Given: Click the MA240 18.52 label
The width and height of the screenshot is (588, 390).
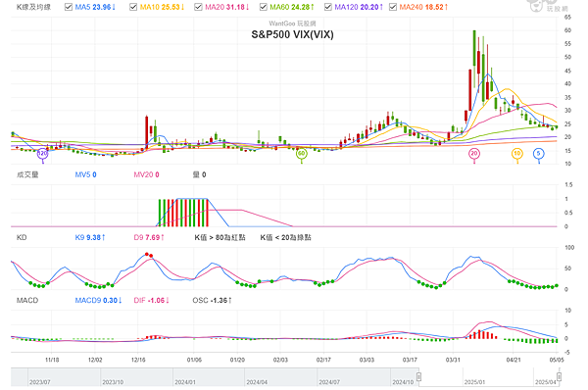Looking at the screenshot, I should pyautogui.click(x=423, y=7).
